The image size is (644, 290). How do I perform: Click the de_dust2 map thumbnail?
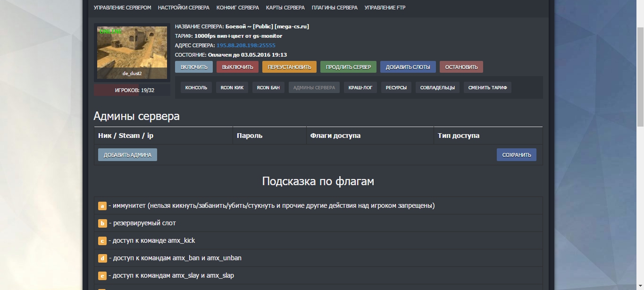(132, 52)
